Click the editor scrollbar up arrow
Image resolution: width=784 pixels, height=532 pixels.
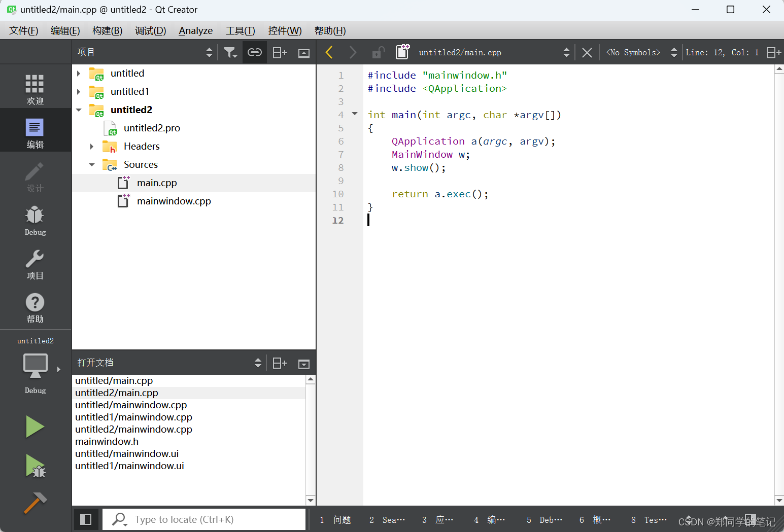pyautogui.click(x=779, y=69)
